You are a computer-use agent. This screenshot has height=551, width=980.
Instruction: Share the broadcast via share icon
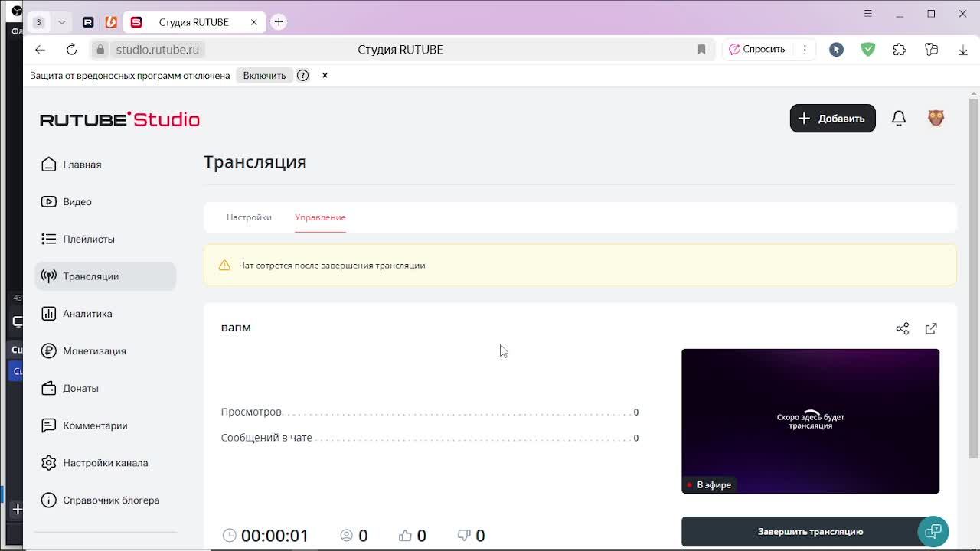pos(903,328)
